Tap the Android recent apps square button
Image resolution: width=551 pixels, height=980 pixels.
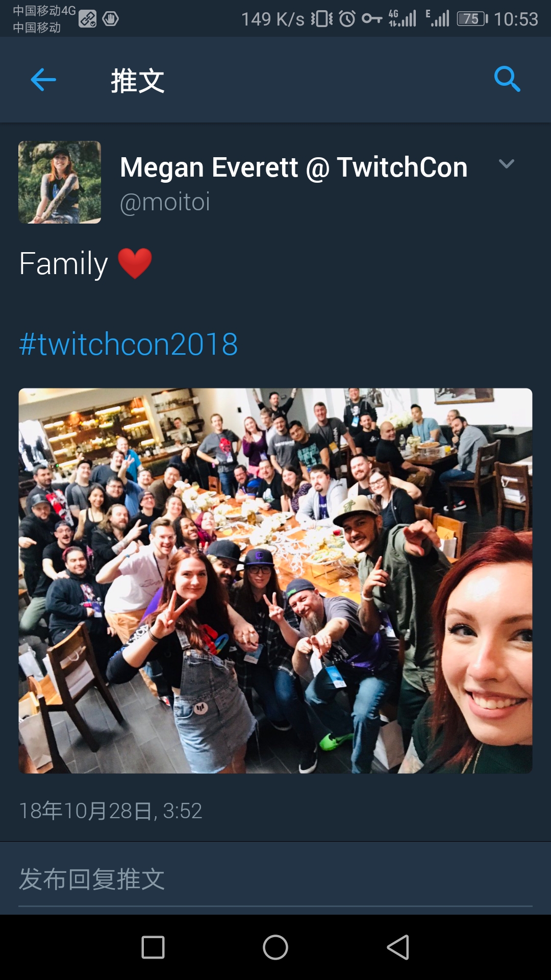[153, 947]
